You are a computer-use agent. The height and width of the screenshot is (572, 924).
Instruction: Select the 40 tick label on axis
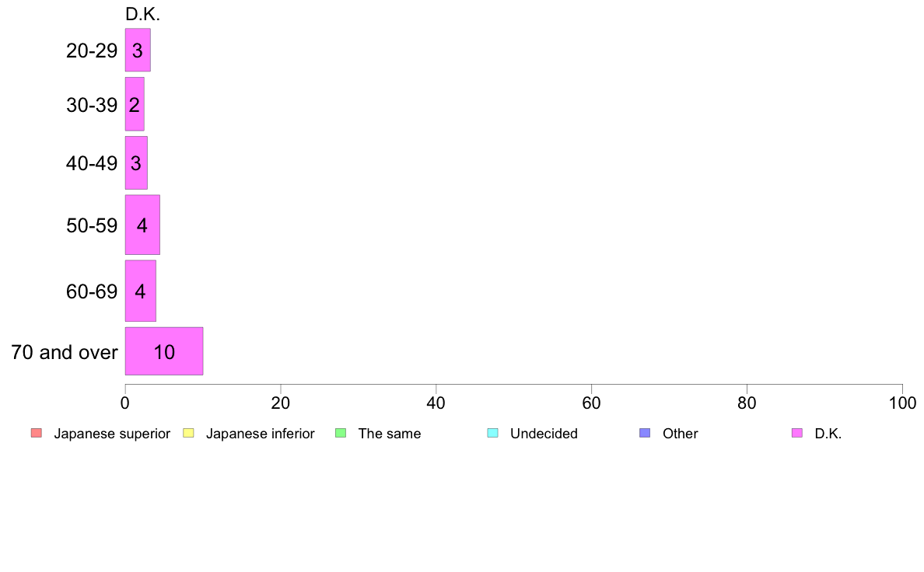(x=436, y=403)
